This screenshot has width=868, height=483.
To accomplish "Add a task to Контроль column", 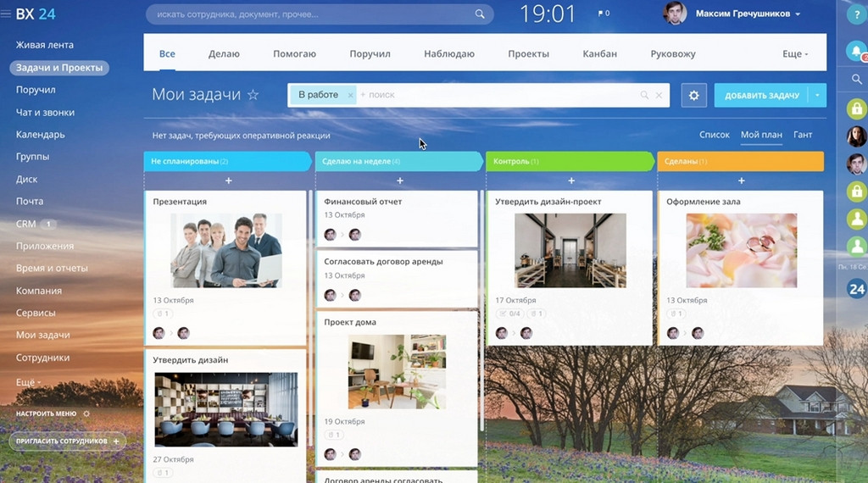I will [x=571, y=180].
